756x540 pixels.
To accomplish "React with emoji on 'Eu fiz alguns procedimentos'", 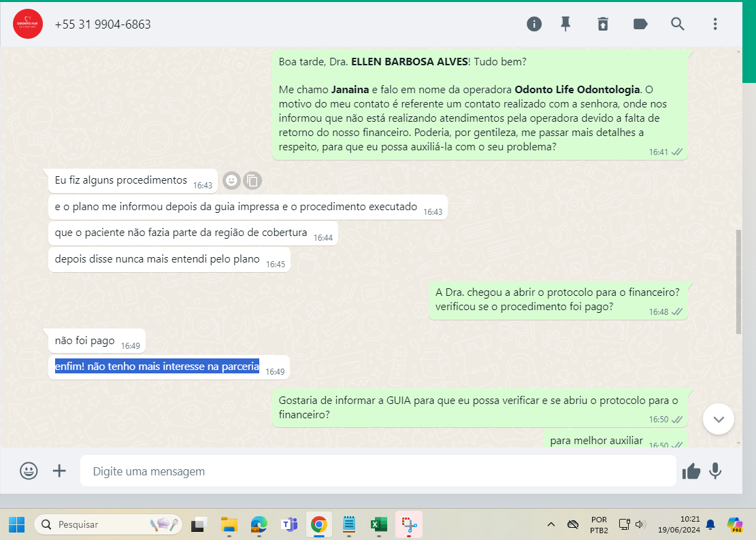I will (x=231, y=181).
